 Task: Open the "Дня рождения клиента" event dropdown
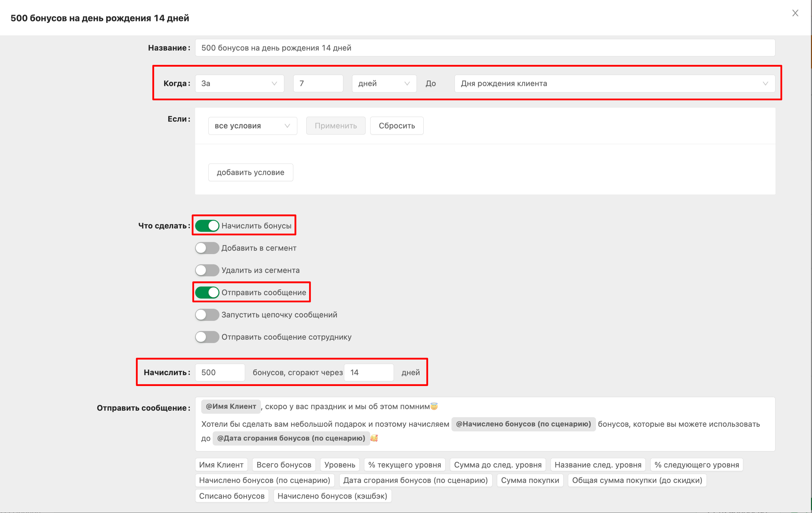coord(614,83)
